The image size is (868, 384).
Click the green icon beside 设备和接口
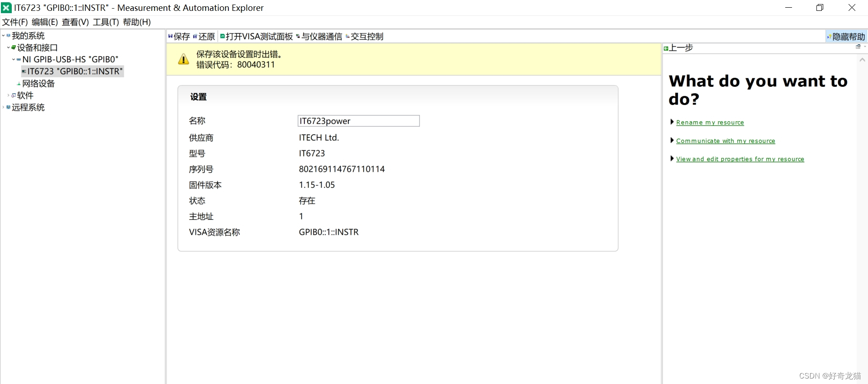point(14,47)
